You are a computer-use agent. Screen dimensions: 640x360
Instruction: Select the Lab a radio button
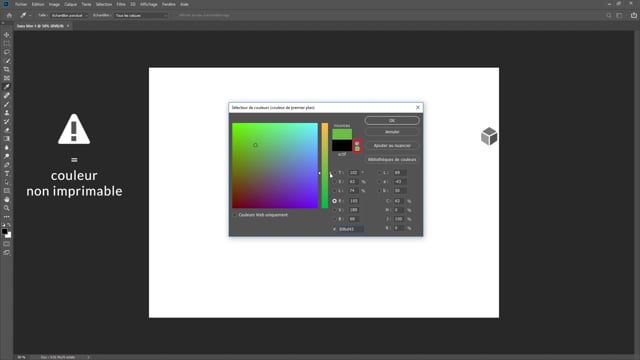point(379,182)
